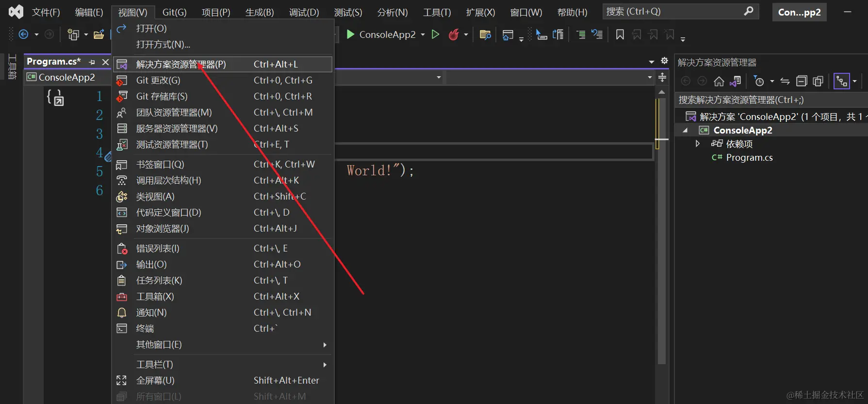Select 错误列表(I) menu entry
The height and width of the screenshot is (404, 868).
point(223,249)
